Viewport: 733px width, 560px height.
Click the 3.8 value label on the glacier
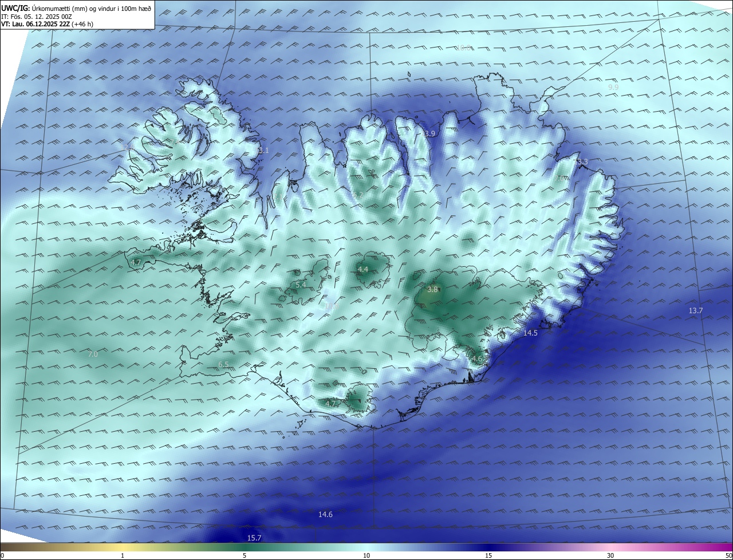[x=432, y=290]
